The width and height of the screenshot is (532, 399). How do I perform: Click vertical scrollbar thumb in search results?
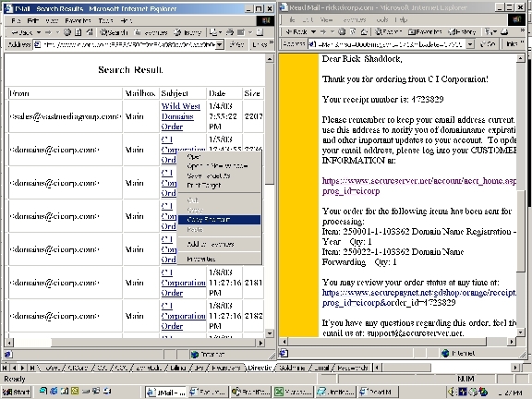pos(270,124)
